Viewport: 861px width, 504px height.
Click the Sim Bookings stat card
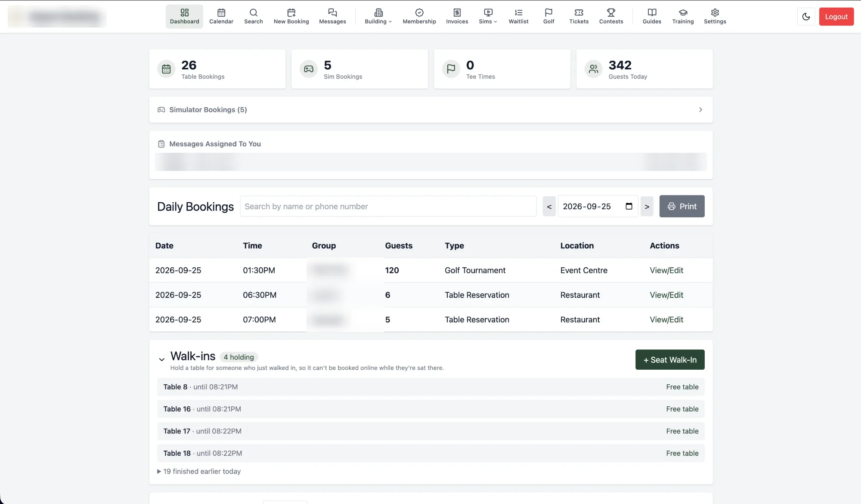pyautogui.click(x=359, y=69)
